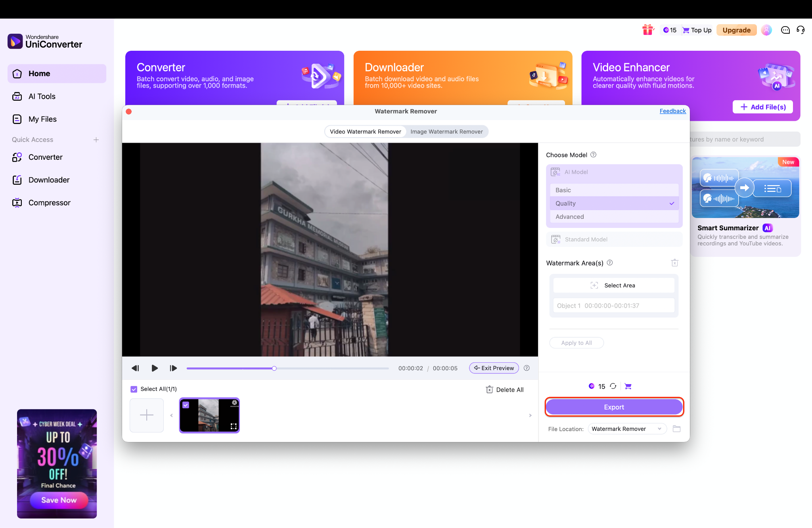This screenshot has width=812, height=528.
Task: Open the headset support icon
Action: coord(801,30)
